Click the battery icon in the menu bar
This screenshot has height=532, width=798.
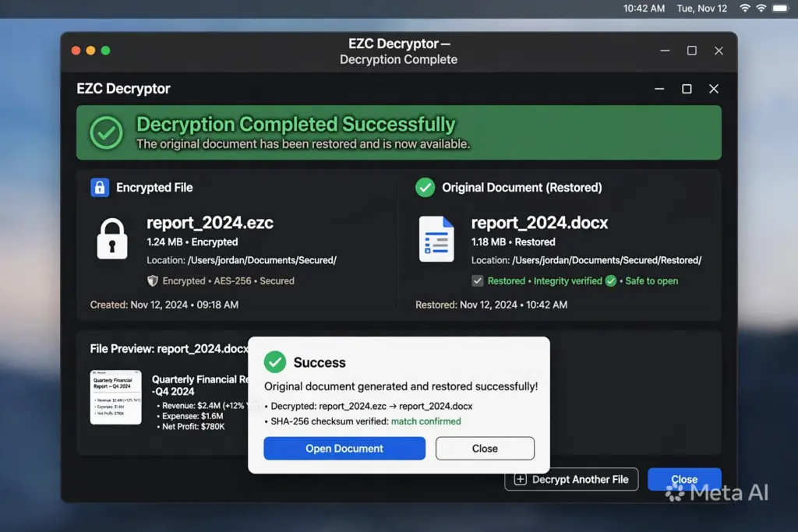[779, 8]
